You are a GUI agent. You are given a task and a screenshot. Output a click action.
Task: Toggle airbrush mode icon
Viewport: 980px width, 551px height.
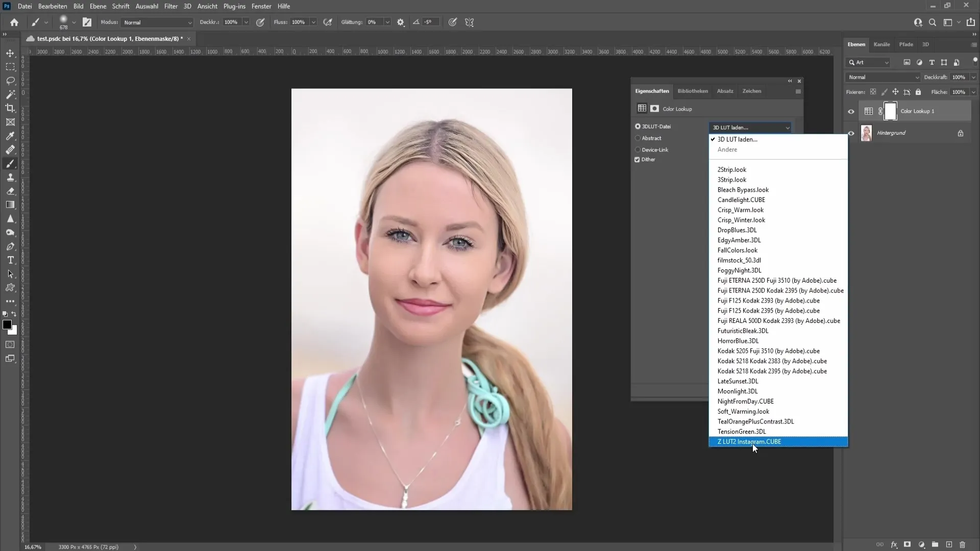tap(328, 22)
